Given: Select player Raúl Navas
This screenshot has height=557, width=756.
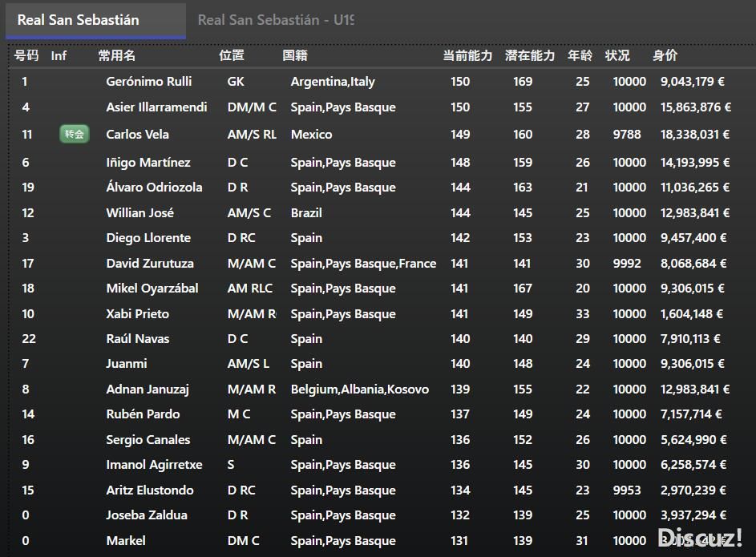Looking at the screenshot, I should click(x=138, y=339).
